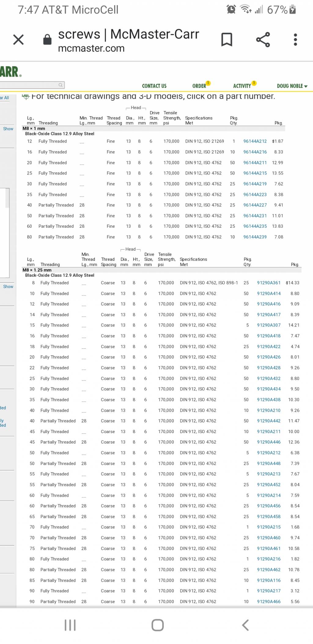Viewport: 313px width, 644px height.
Task: Open part number 96144A235
Action: click(255, 226)
